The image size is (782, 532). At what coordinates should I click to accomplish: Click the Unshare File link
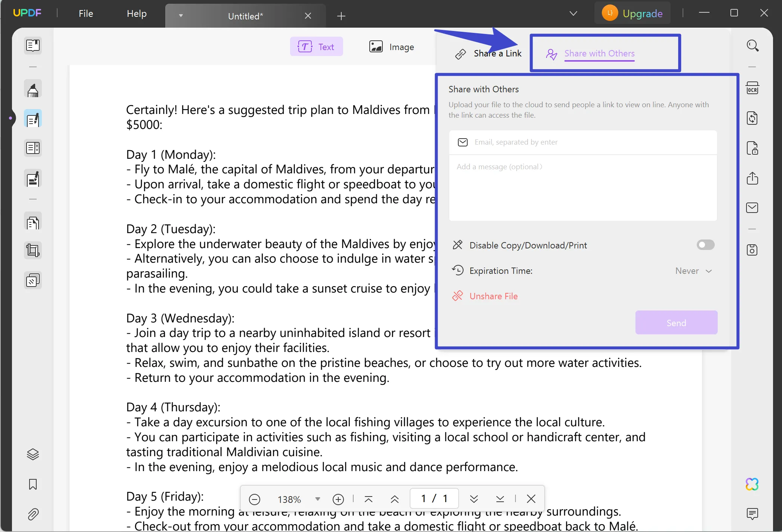pyautogui.click(x=493, y=296)
